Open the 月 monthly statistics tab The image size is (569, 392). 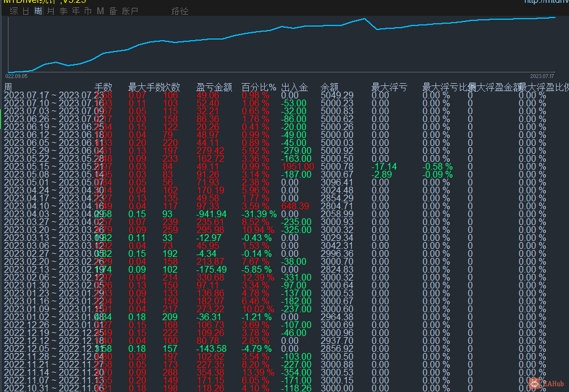point(50,11)
